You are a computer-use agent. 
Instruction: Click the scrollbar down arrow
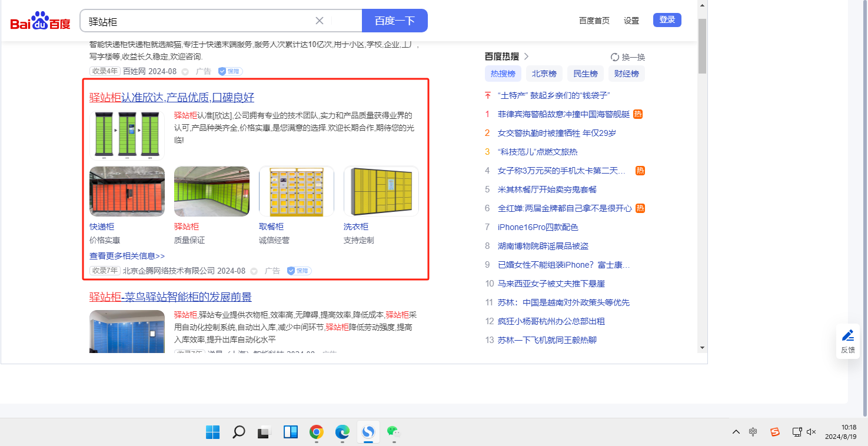click(x=703, y=348)
